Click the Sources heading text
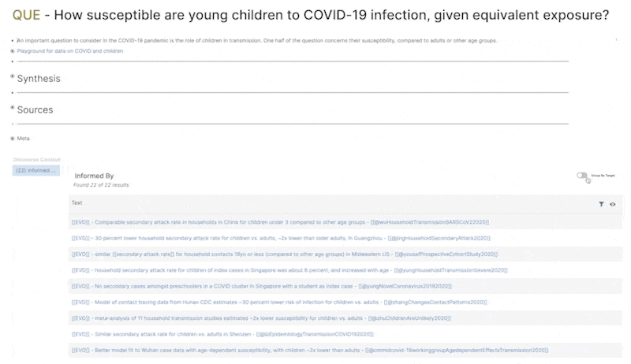The height and width of the screenshot is (364, 631). click(x=35, y=110)
